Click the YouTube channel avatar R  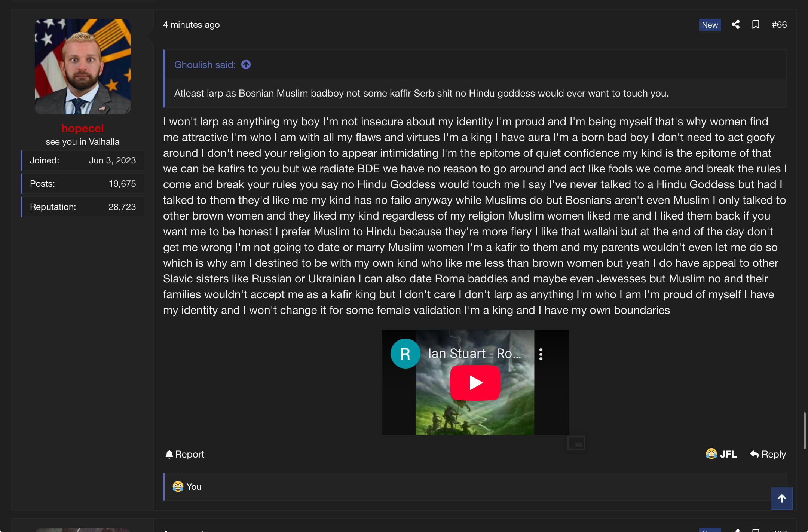405,354
